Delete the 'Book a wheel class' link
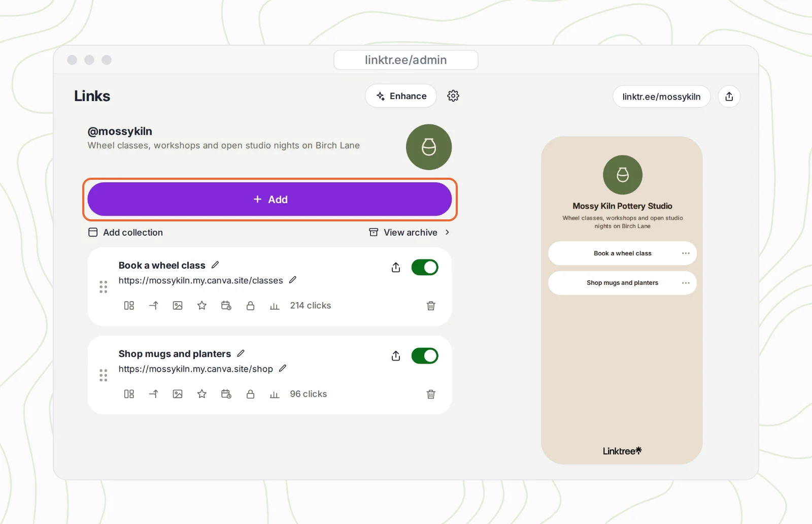This screenshot has width=812, height=524. [x=431, y=306]
